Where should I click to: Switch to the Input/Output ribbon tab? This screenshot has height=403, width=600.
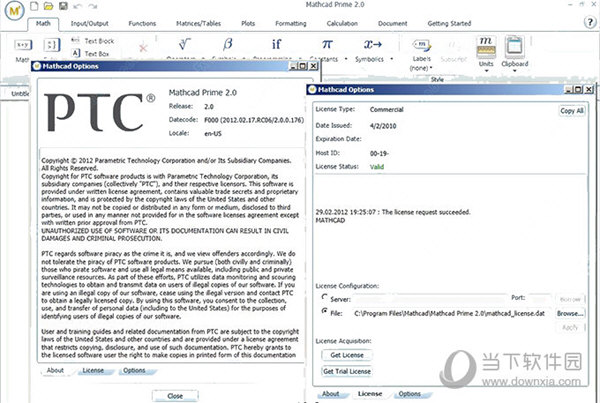(90, 23)
